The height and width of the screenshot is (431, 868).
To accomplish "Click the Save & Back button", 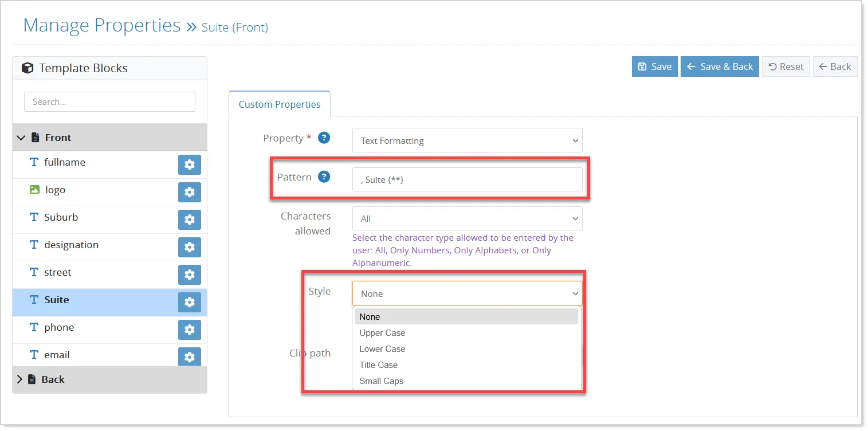I will point(720,66).
